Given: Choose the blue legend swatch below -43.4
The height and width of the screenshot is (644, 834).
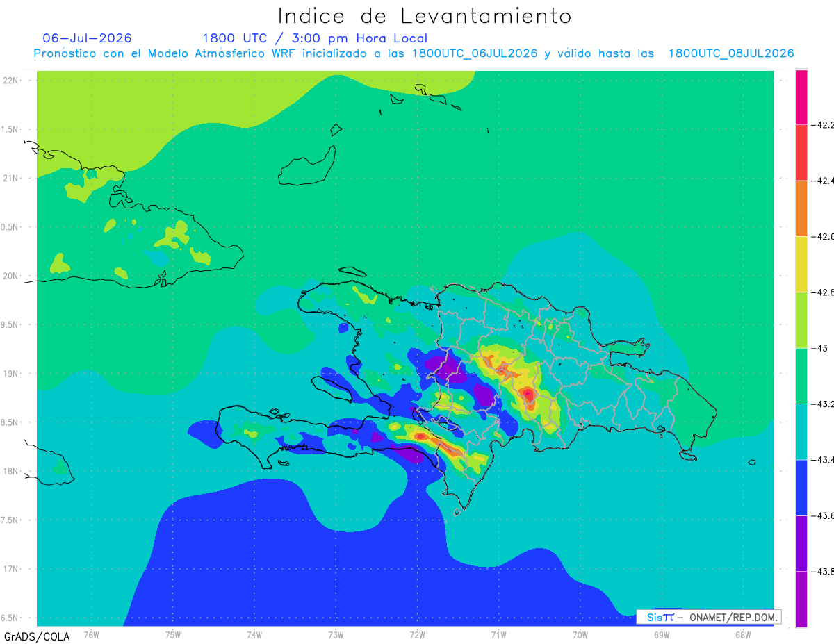Looking at the screenshot, I should (x=801, y=488).
